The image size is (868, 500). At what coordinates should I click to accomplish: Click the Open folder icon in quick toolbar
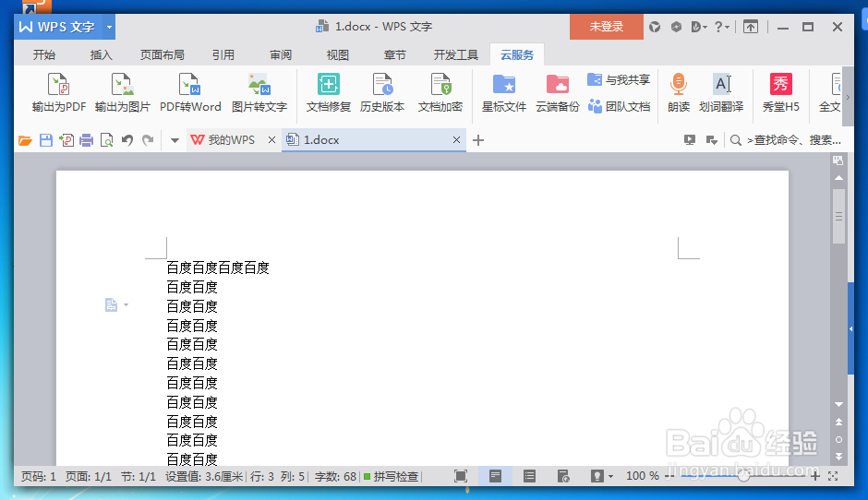25,140
